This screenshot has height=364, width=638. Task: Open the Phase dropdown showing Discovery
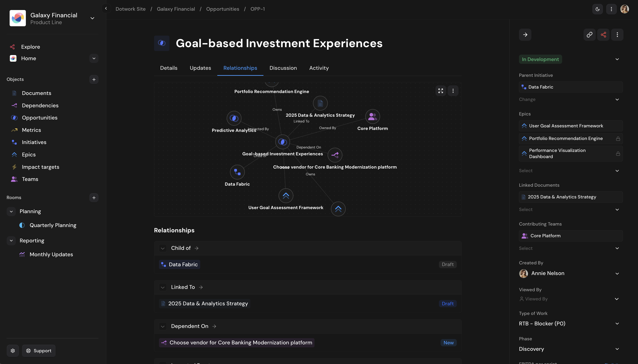coord(617,349)
